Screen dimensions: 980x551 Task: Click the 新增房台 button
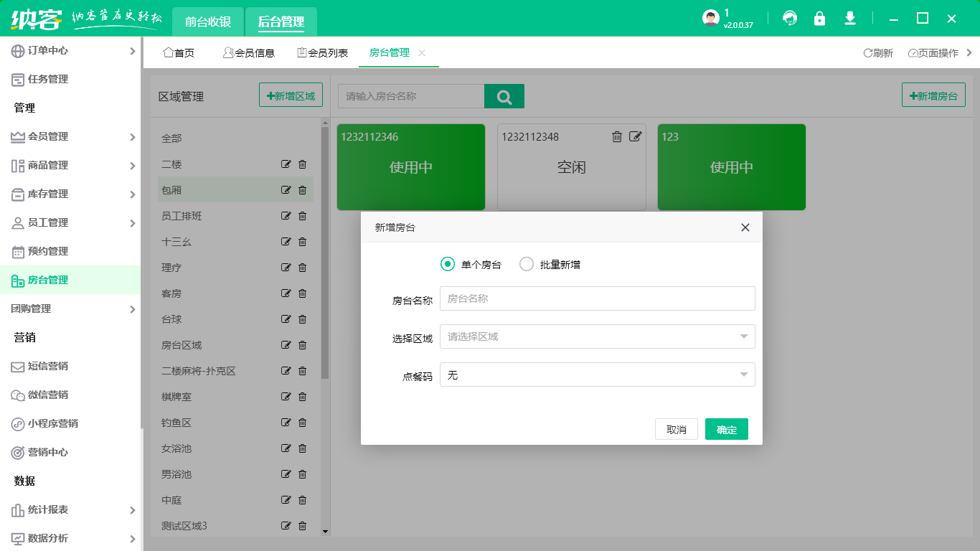pyautogui.click(x=933, y=94)
